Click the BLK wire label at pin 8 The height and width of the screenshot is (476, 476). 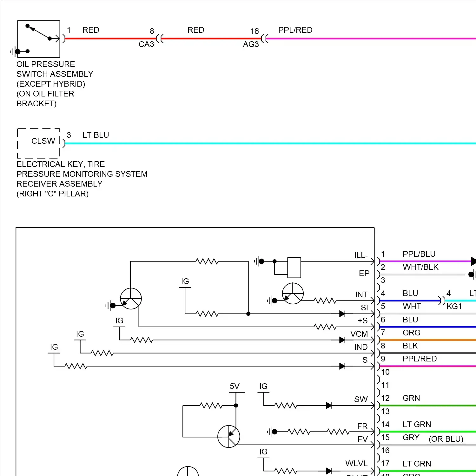(x=410, y=346)
